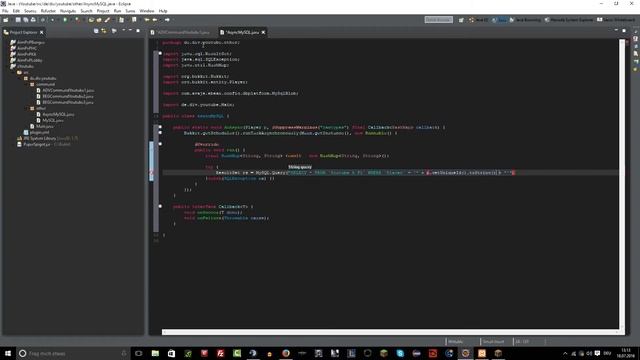Click the Open Perspective icon
The width and height of the screenshot is (640, 360).
461,20
